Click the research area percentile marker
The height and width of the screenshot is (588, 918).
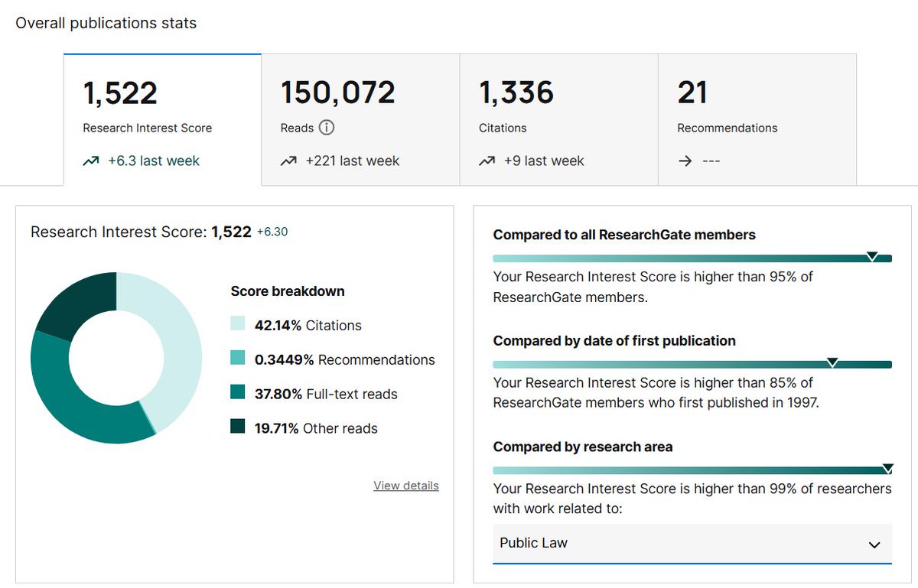click(x=887, y=468)
